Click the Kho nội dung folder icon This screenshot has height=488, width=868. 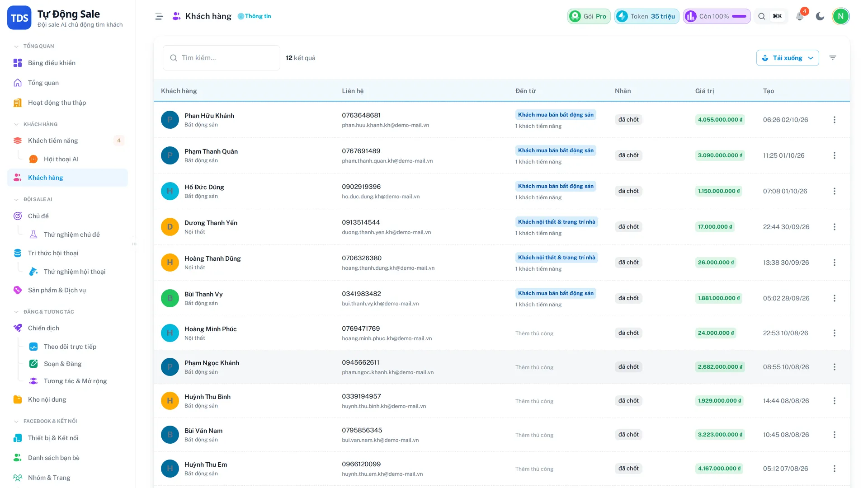pos(18,399)
